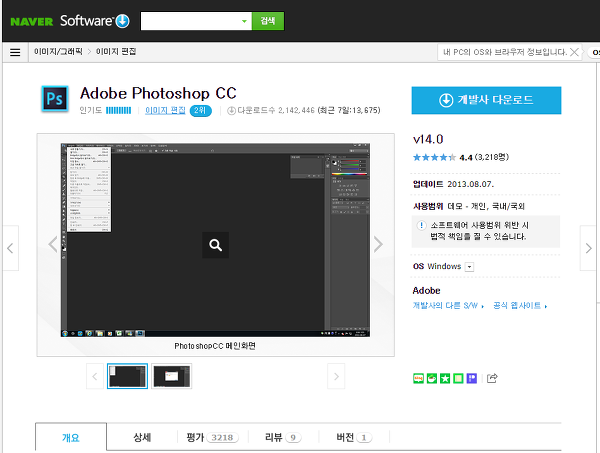Viewport: 600px width, 453px height.
Task: Go to previous software using left page arrow
Action: [x=10, y=248]
